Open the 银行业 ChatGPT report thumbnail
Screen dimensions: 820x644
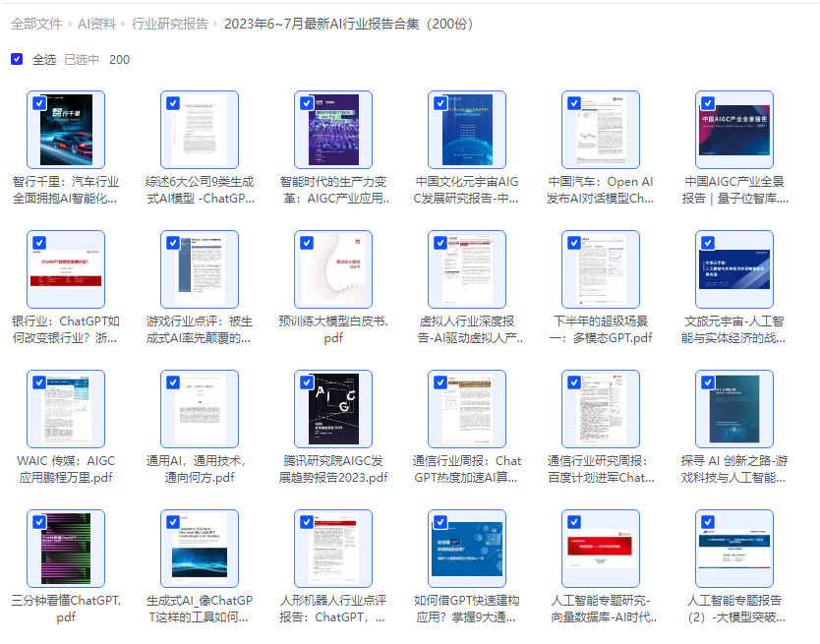click(66, 269)
